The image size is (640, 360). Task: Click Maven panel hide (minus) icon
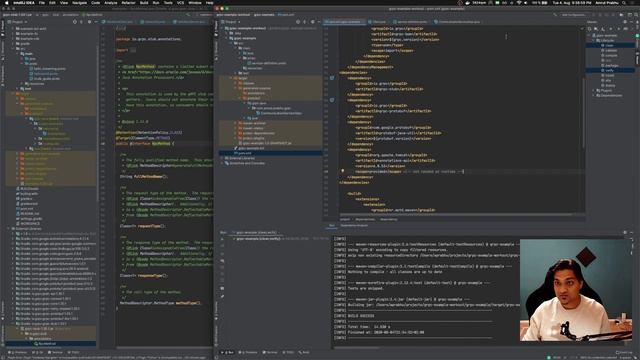631,22
